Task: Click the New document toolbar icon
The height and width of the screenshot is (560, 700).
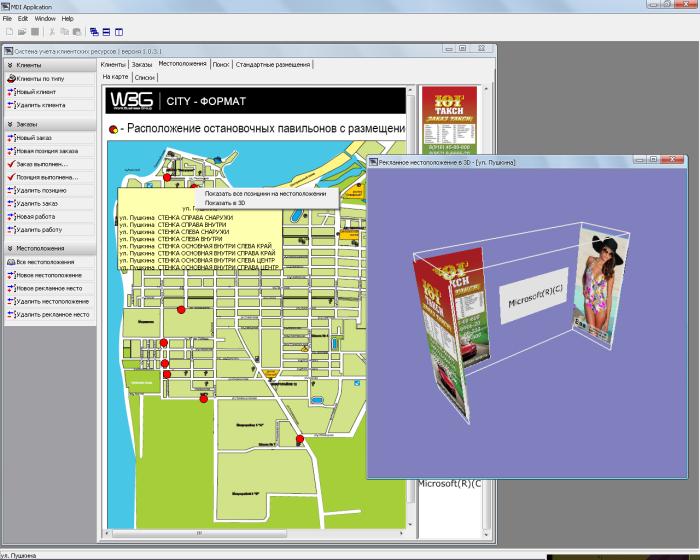Action: (x=9, y=32)
